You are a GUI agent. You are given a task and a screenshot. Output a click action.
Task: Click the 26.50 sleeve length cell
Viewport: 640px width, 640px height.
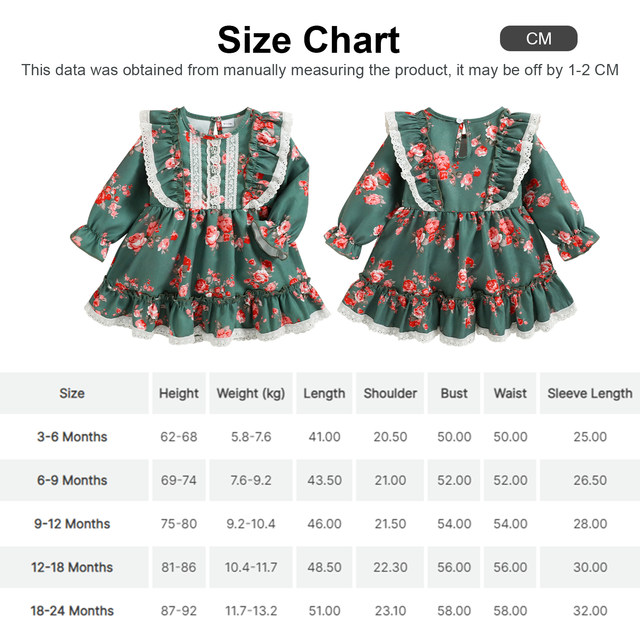(x=590, y=480)
